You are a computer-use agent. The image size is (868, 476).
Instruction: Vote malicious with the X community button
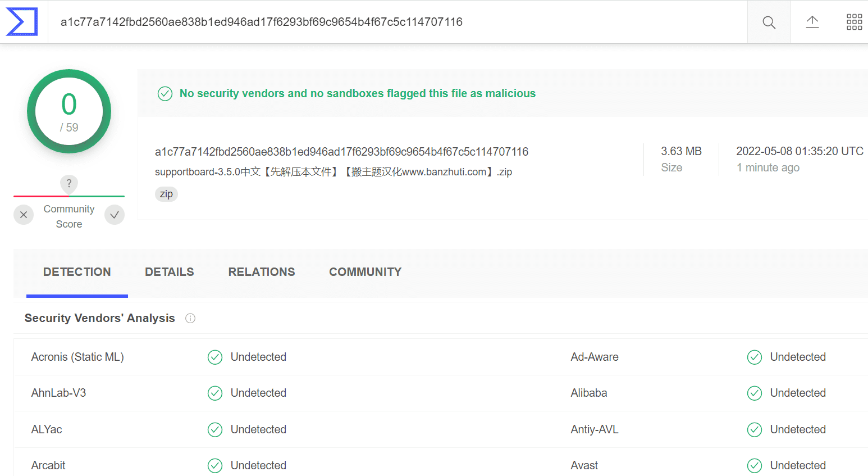[x=24, y=215]
